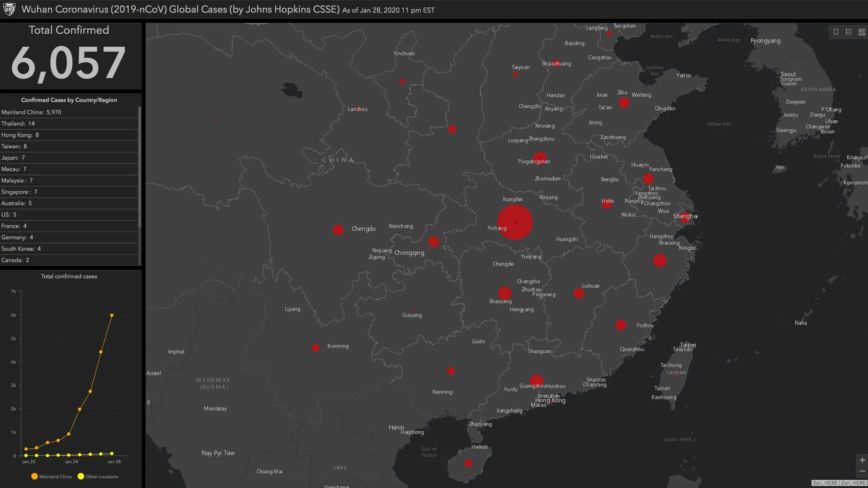Click the large Wuhan outbreak circle

coord(515,222)
